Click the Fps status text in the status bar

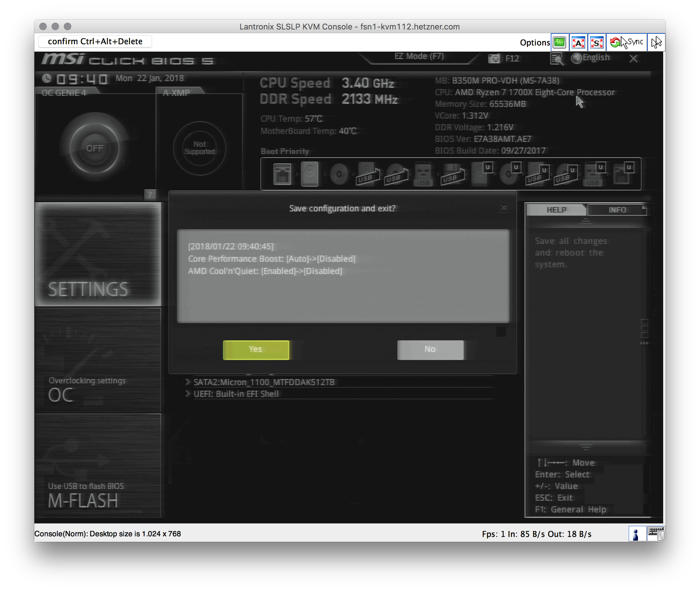[x=537, y=534]
